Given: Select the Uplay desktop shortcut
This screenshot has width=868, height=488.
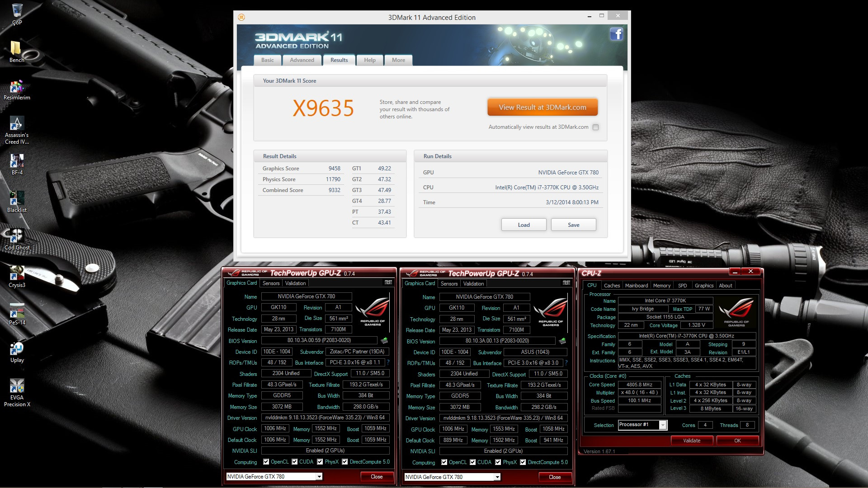Looking at the screenshot, I should (x=17, y=352).
